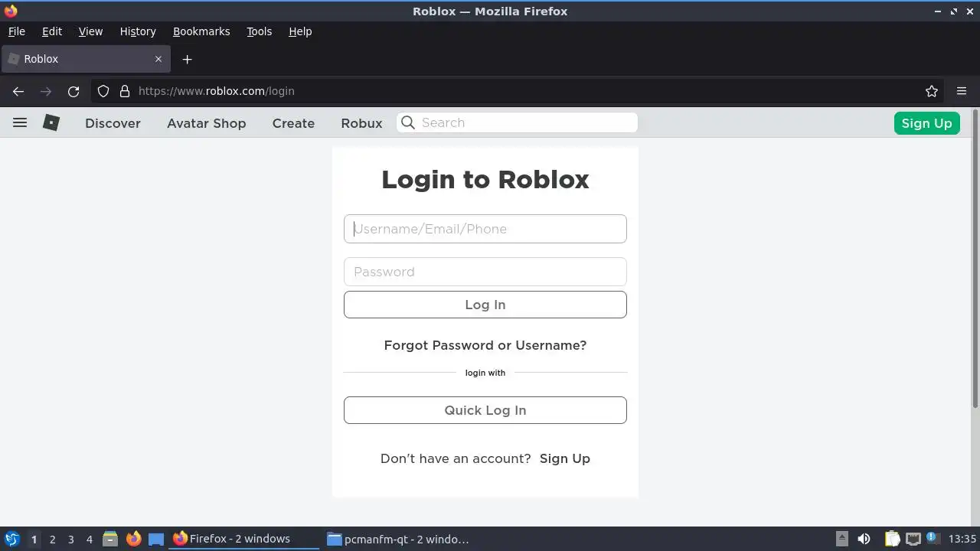Viewport: 980px width, 551px height.
Task: Open the tracking protection shield icon
Action: click(x=103, y=91)
